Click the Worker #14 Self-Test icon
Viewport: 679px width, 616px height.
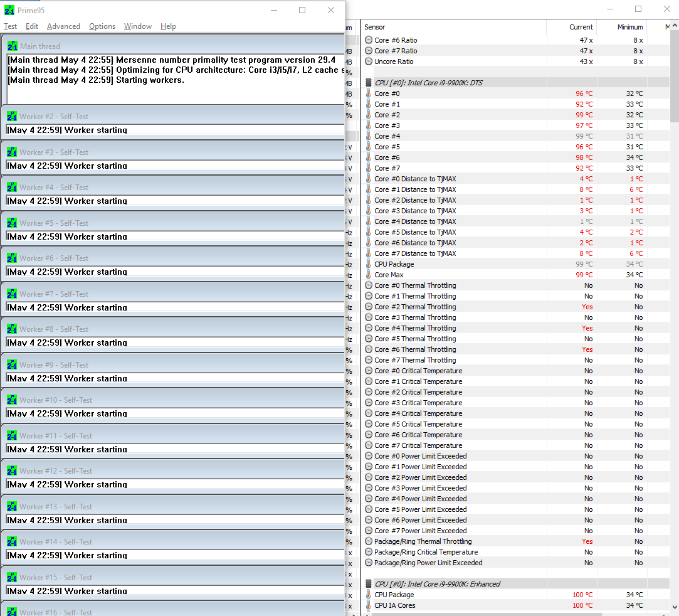[12, 541]
